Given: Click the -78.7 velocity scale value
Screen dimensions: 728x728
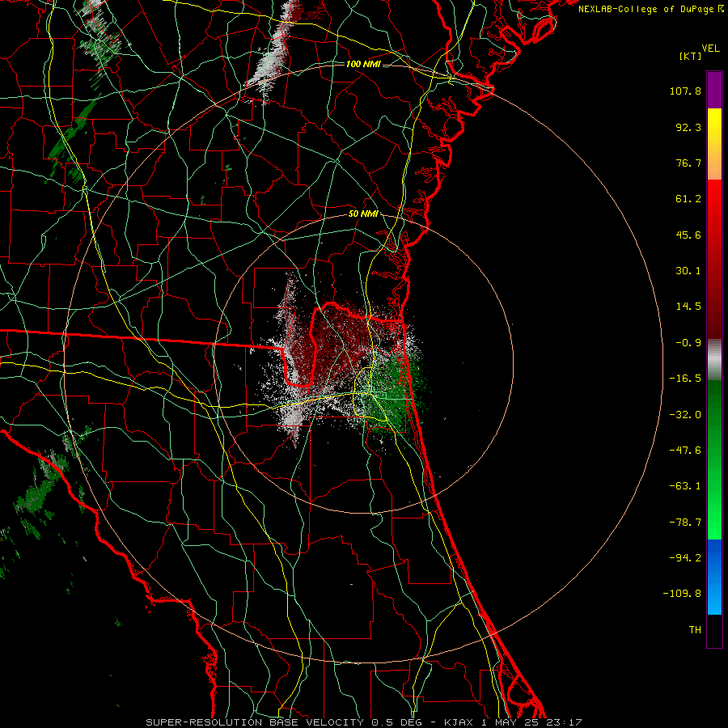Looking at the screenshot, I should pos(685,523).
